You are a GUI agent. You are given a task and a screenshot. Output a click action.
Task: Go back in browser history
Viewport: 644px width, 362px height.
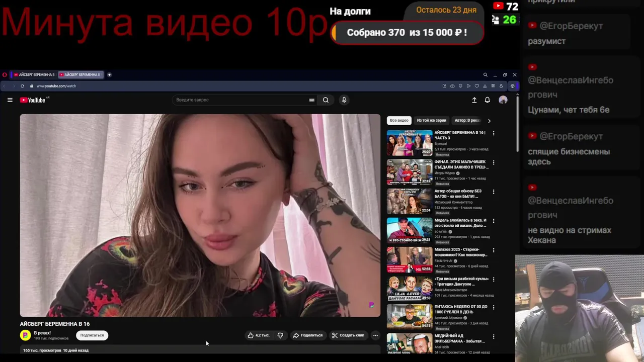click(5, 86)
